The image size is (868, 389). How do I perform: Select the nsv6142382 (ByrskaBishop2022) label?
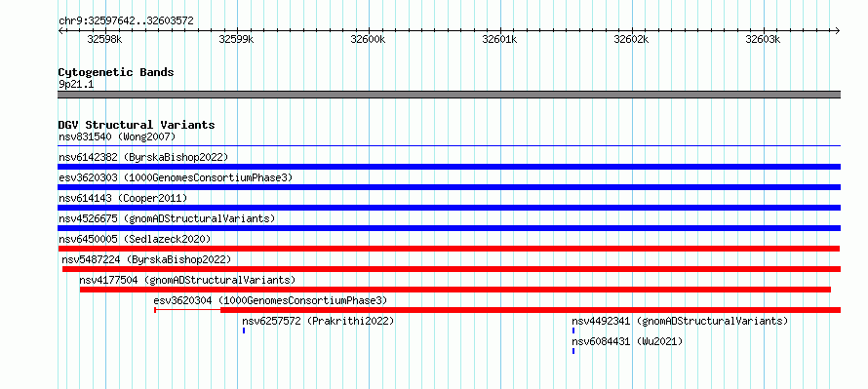coord(143,157)
